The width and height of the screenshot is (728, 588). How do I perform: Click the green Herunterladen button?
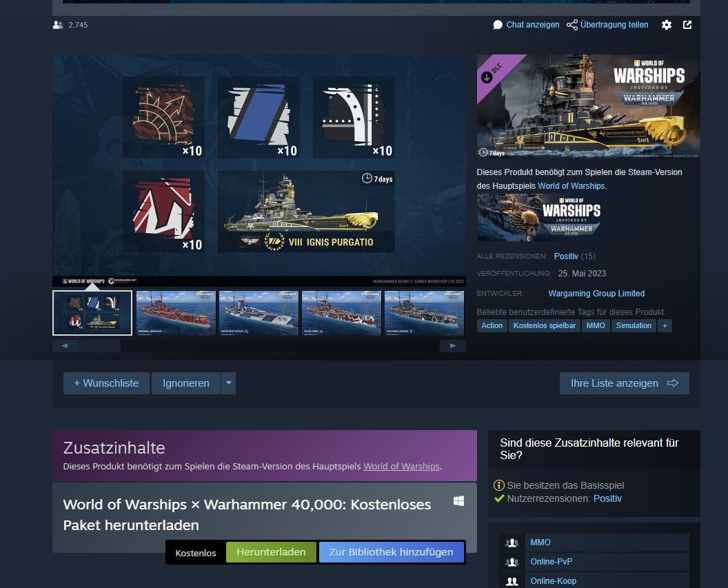pyautogui.click(x=271, y=552)
